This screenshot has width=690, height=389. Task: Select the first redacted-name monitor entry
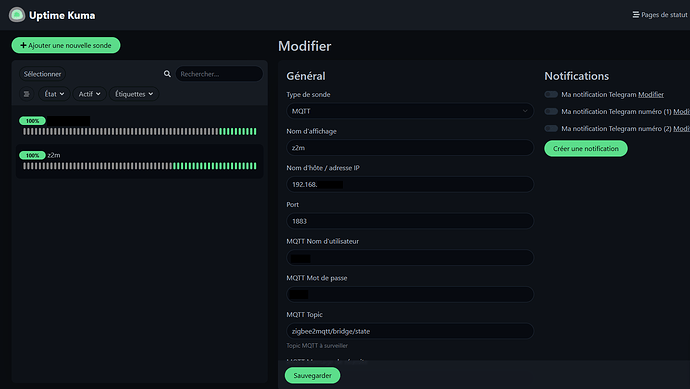point(139,126)
